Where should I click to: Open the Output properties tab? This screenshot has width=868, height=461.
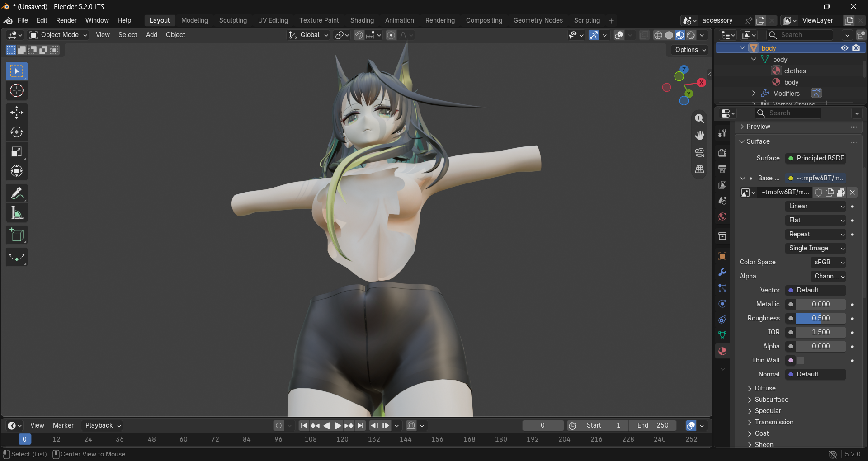[x=722, y=169]
